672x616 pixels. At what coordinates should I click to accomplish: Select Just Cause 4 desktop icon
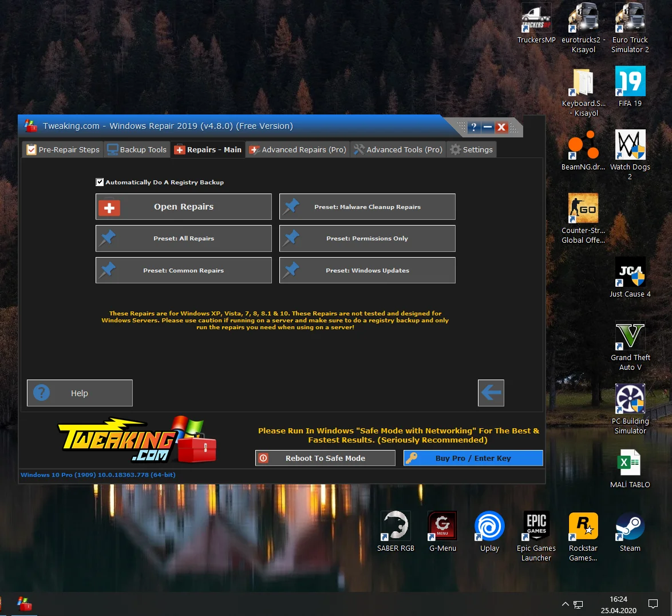coord(630,277)
